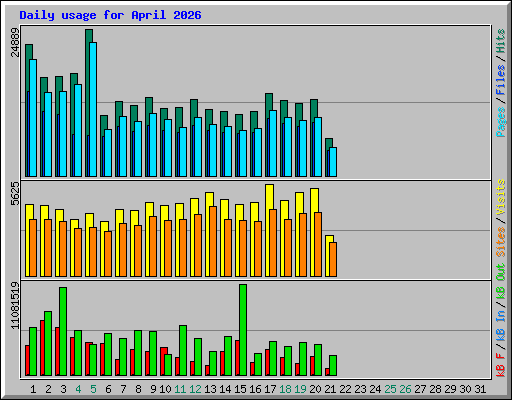512x400 pixels.
Task: Click the "Daily usage for April 2026" title
Action: (110, 15)
